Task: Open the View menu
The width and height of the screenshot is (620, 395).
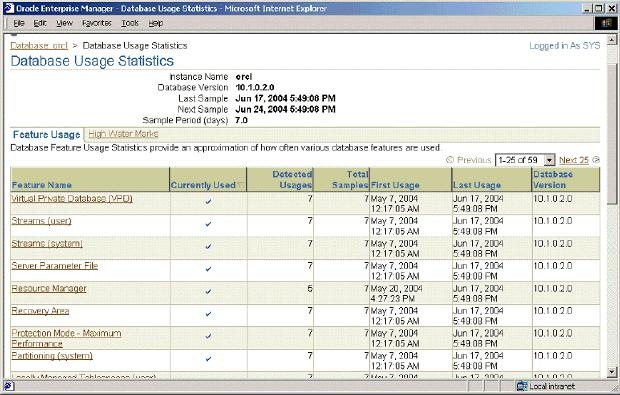Action: click(64, 23)
